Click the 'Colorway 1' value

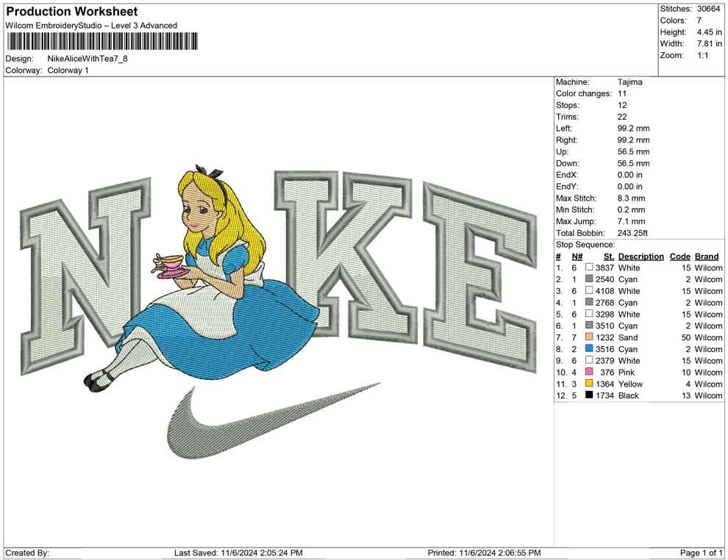click(68, 71)
